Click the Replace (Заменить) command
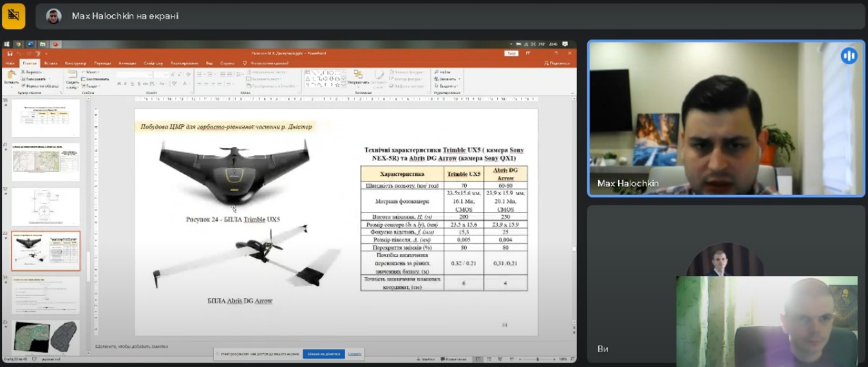Image resolution: width=868 pixels, height=367 pixels. click(x=448, y=79)
